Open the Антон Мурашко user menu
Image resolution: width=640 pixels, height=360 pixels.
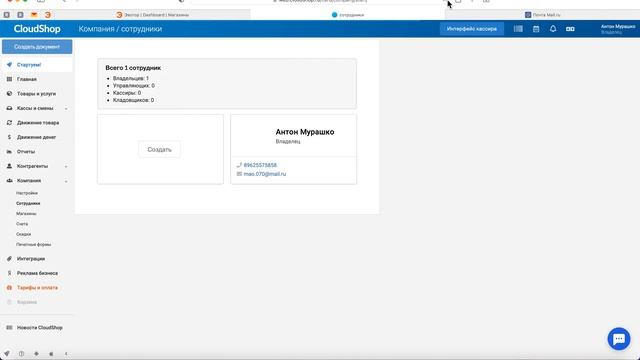pos(618,29)
